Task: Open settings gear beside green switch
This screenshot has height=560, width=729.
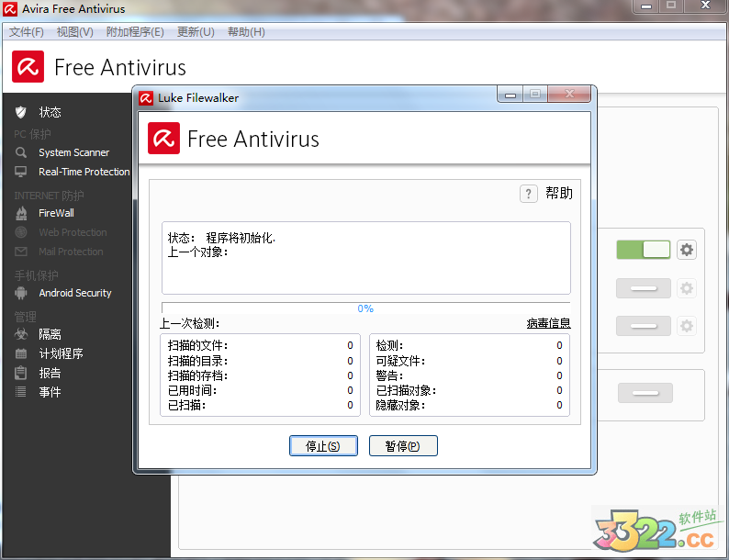Action: point(687,250)
